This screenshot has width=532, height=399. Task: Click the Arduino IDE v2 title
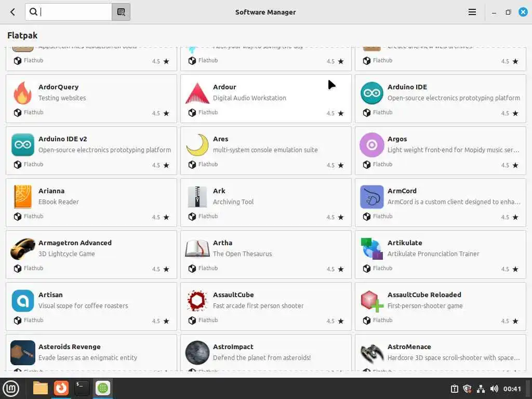tap(62, 139)
